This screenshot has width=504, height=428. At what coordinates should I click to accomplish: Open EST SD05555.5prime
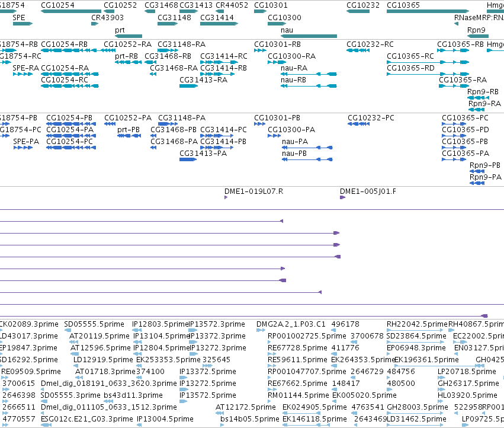tap(94, 324)
